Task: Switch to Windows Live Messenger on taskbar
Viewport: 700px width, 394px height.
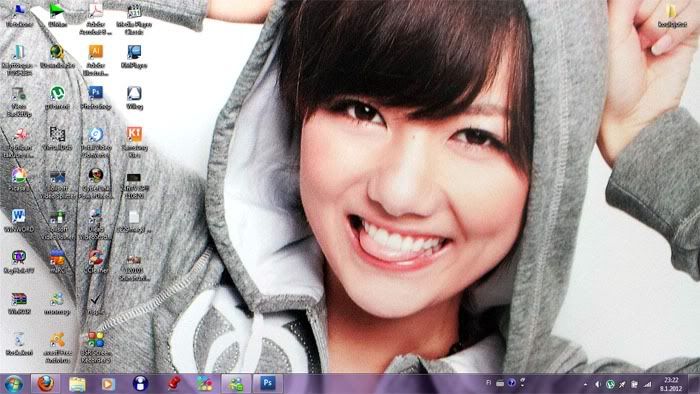Action: pos(236,384)
